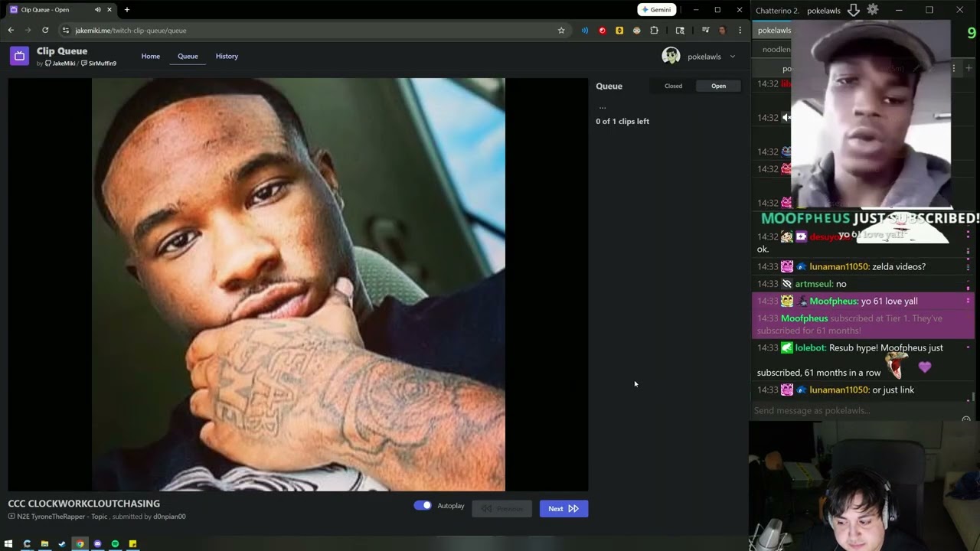Click the Chatterino download arrow icon
Image resolution: width=980 pixels, height=551 pixels.
[854, 10]
